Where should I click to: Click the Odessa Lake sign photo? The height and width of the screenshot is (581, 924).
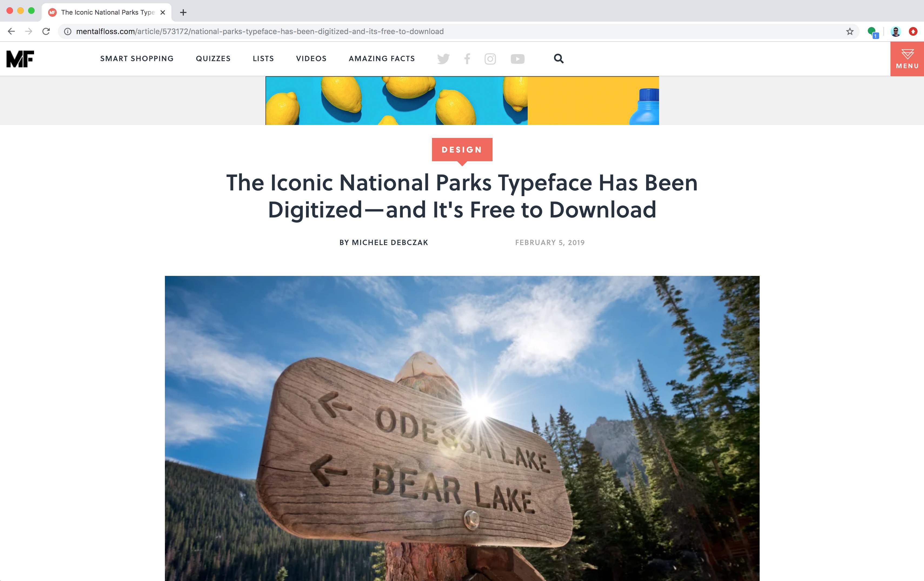click(462, 428)
